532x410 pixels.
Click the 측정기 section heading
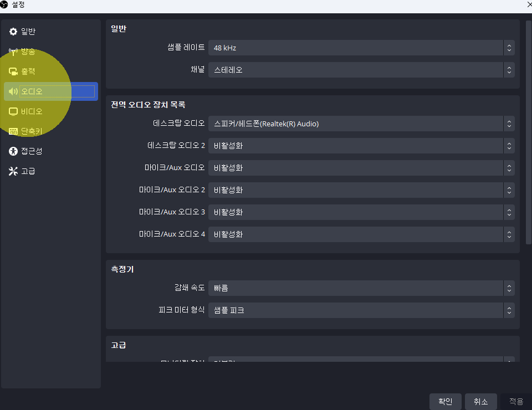[122, 269]
